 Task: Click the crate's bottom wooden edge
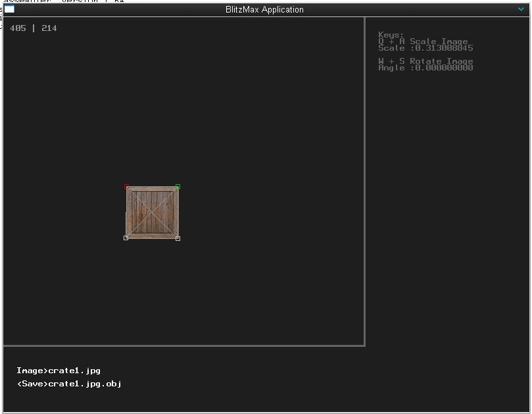(x=152, y=236)
